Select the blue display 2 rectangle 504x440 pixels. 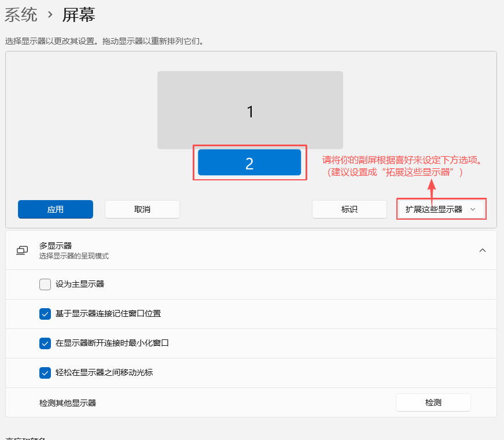pos(249,162)
